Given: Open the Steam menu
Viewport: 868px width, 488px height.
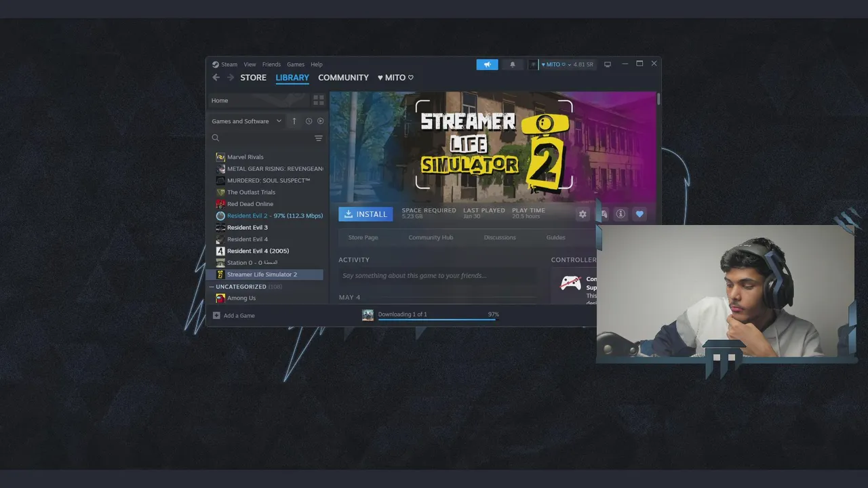Looking at the screenshot, I should (x=229, y=64).
